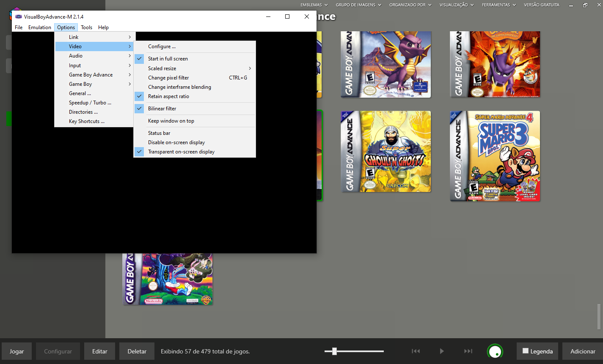Click the previous track icon in bottom bar
603x364 pixels.
(416, 351)
